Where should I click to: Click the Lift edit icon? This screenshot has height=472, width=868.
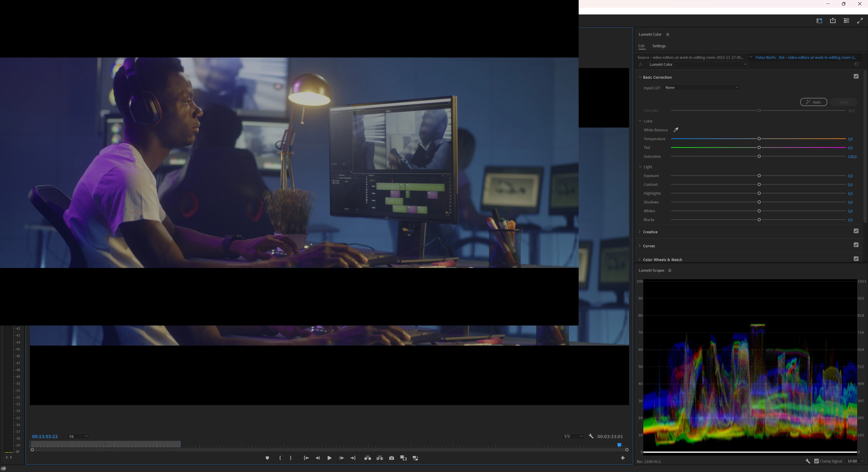pyautogui.click(x=368, y=458)
